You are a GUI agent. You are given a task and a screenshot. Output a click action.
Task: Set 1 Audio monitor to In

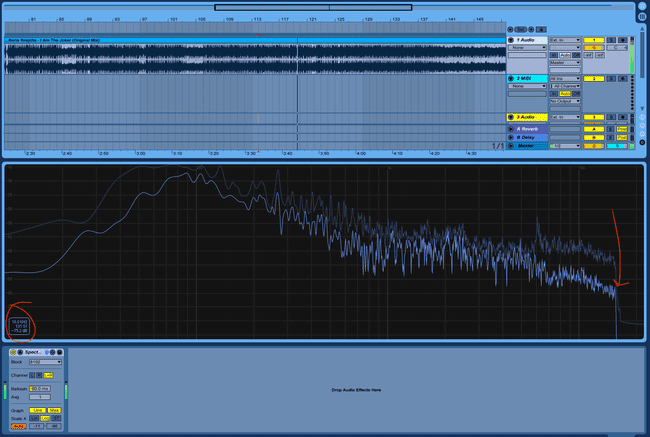pyautogui.click(x=554, y=55)
